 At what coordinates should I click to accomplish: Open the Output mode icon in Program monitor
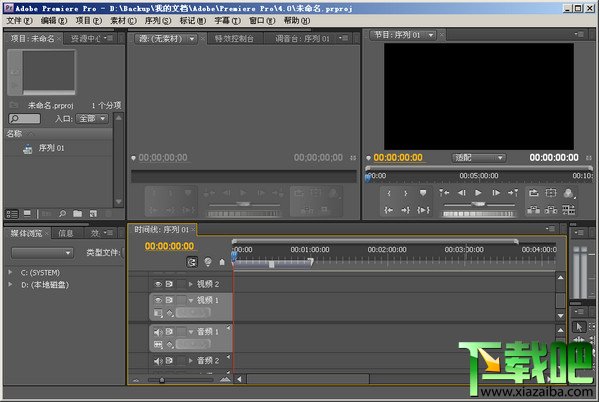click(568, 193)
